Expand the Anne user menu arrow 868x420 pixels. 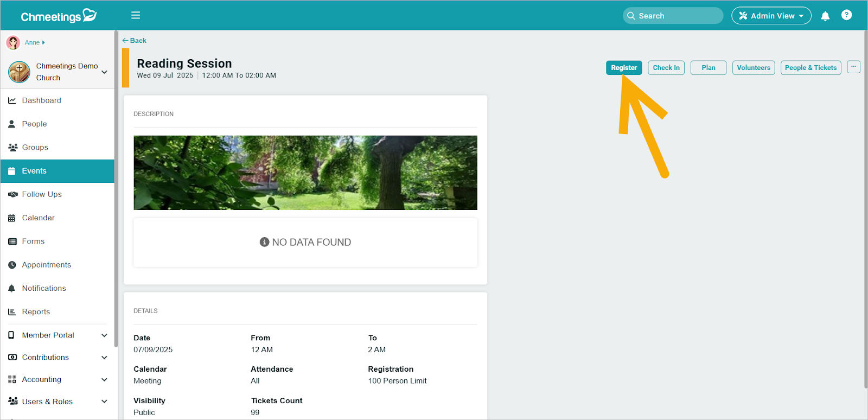click(43, 42)
